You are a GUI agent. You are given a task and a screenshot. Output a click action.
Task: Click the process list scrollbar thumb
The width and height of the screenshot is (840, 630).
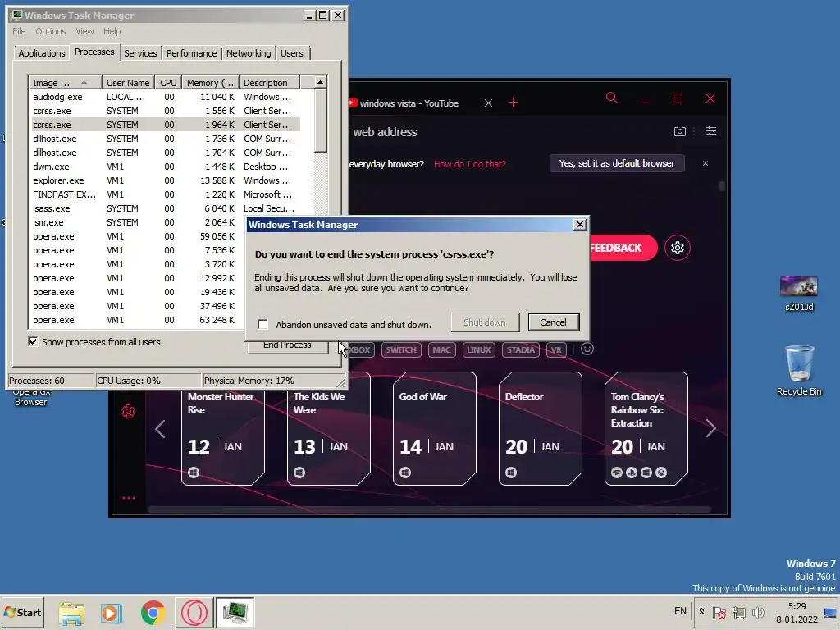[320, 121]
